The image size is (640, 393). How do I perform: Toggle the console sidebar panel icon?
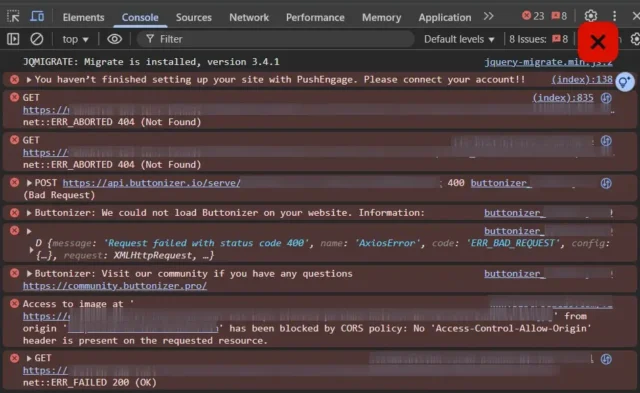(x=13, y=39)
